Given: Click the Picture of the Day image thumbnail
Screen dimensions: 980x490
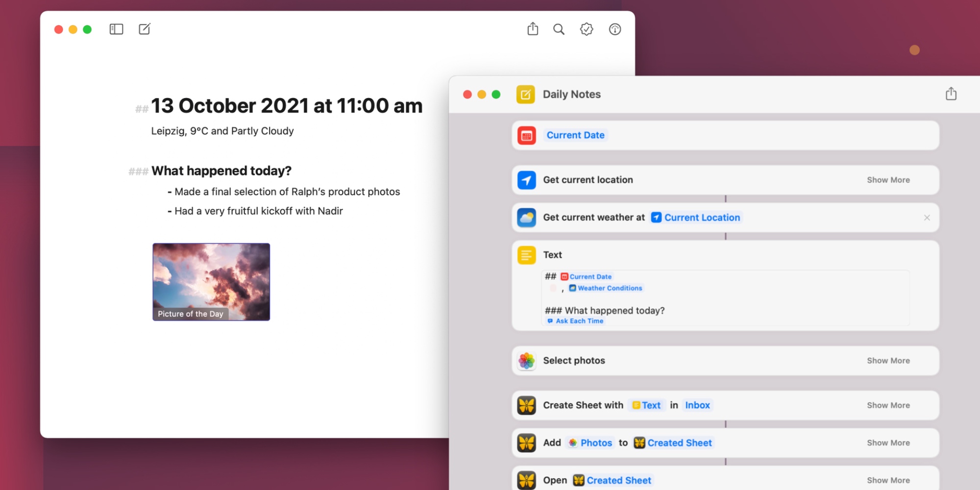Looking at the screenshot, I should pos(211,282).
